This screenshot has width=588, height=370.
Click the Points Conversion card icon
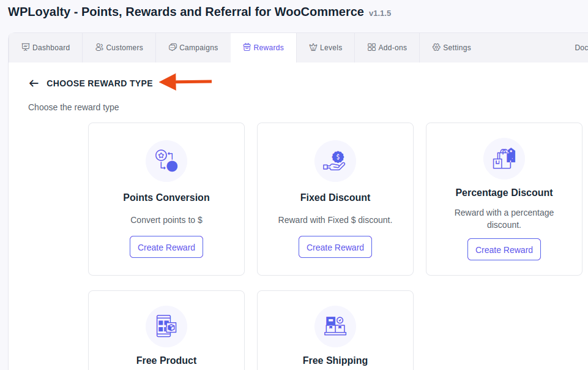(x=166, y=161)
